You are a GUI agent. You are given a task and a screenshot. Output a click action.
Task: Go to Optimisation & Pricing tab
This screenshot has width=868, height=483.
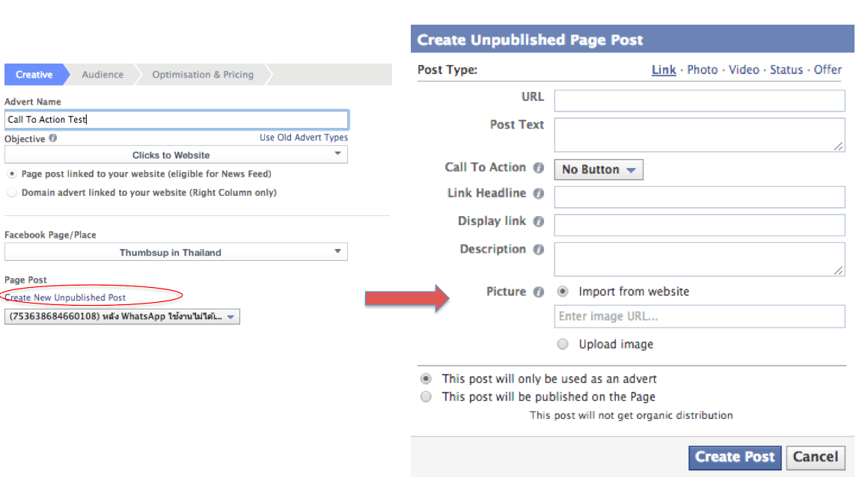click(203, 75)
